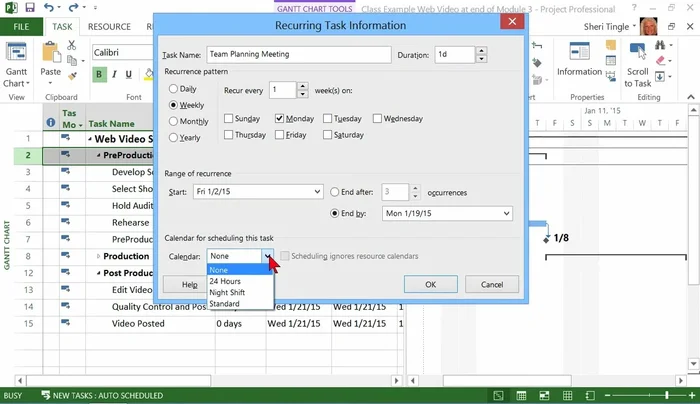Screen dimensions: 700x404
Task: Open the Gantt Chart view button
Action: pos(17,65)
